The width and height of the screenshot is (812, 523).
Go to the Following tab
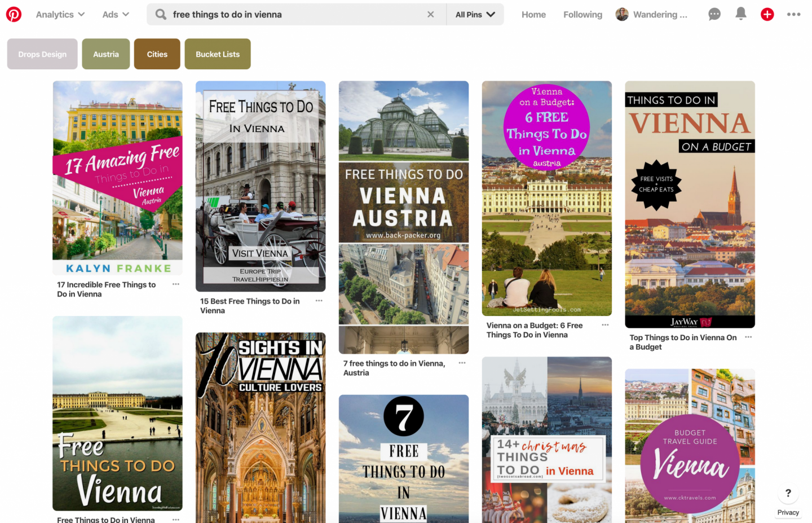[582, 15]
